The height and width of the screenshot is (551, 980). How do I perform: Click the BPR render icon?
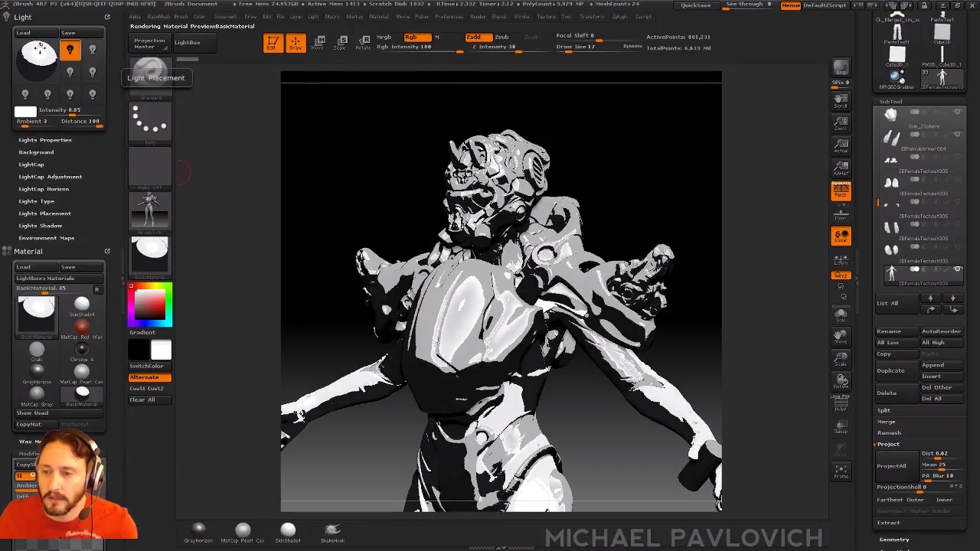pyautogui.click(x=841, y=69)
